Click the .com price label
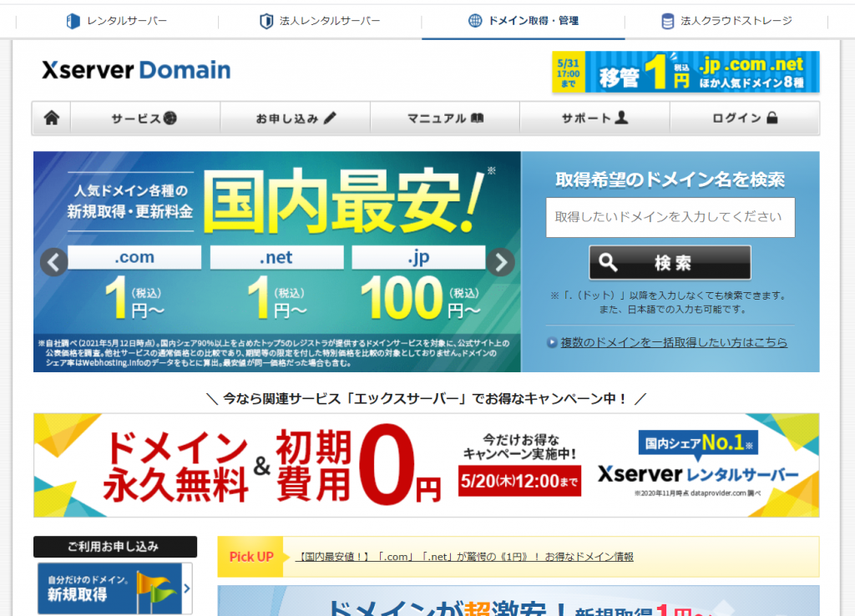 click(134, 257)
